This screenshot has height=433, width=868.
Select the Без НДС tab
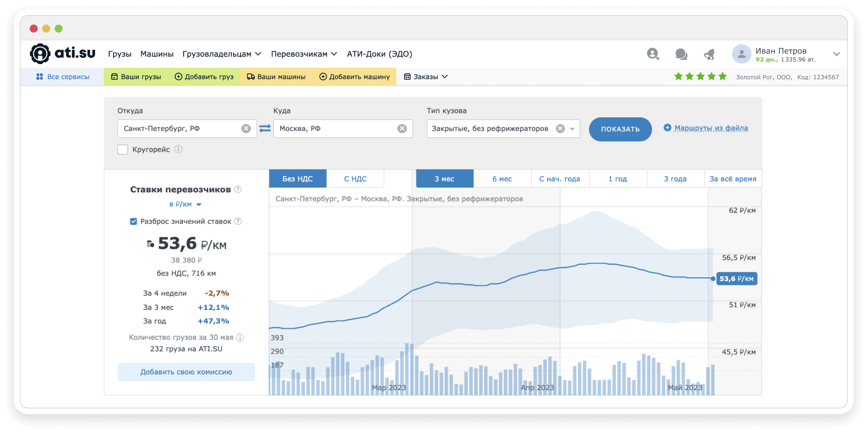297,179
